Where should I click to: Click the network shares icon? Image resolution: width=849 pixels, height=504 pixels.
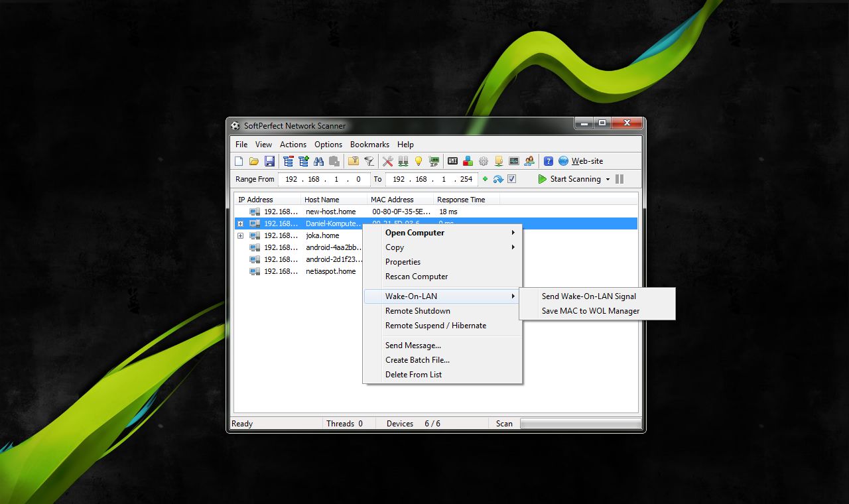coord(403,161)
